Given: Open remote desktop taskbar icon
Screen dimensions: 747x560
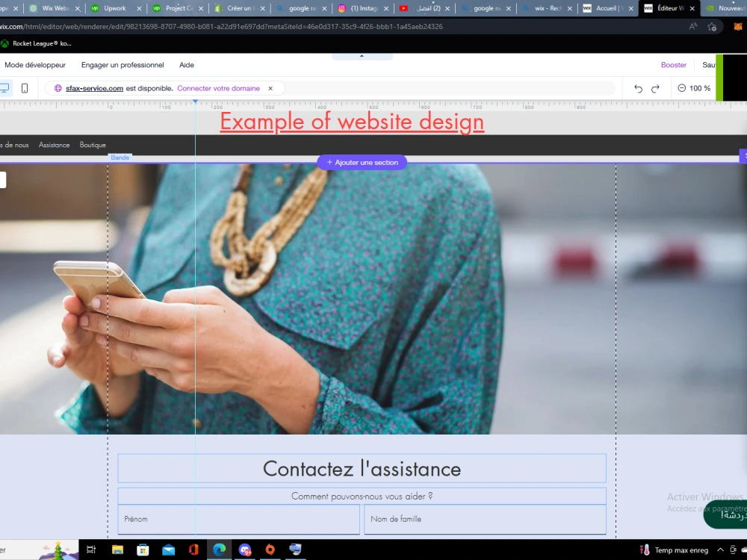Looking at the screenshot, I should (295, 550).
